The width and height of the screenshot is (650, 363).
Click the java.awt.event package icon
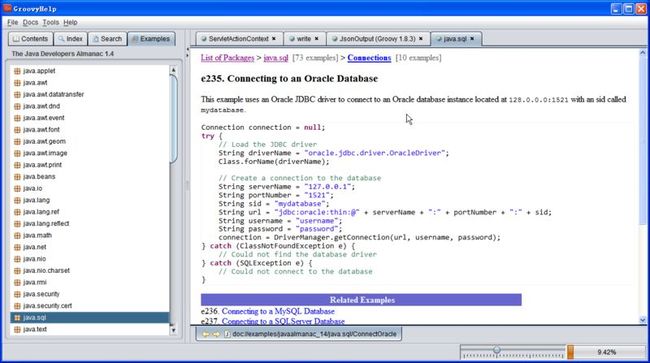(x=17, y=118)
